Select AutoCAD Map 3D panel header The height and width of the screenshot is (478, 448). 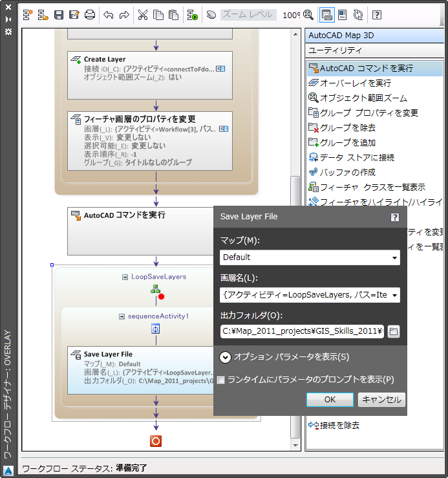tap(374, 36)
